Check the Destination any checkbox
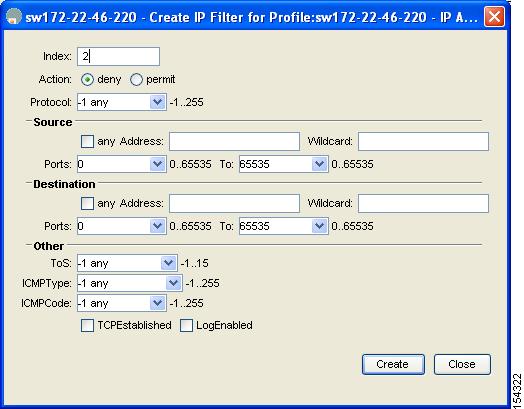 point(87,203)
